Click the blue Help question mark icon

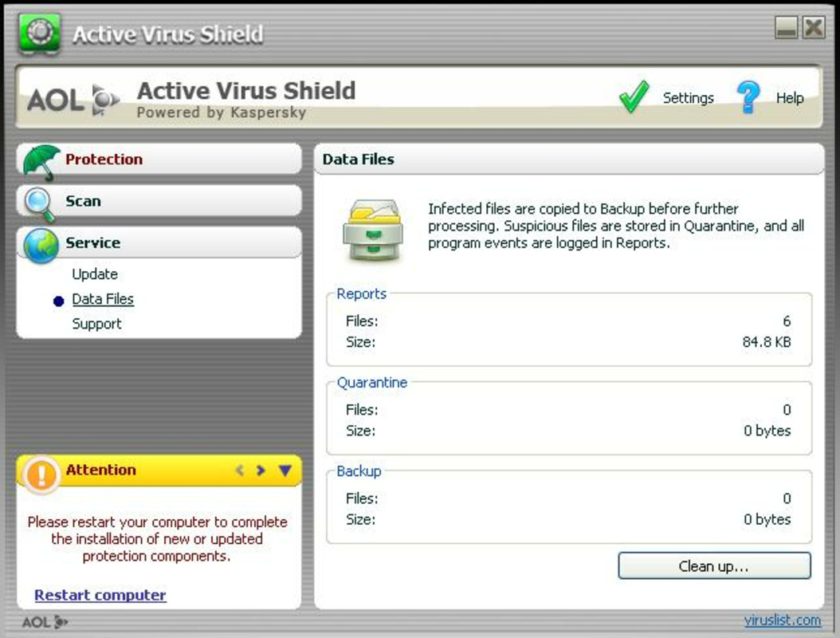pos(748,95)
